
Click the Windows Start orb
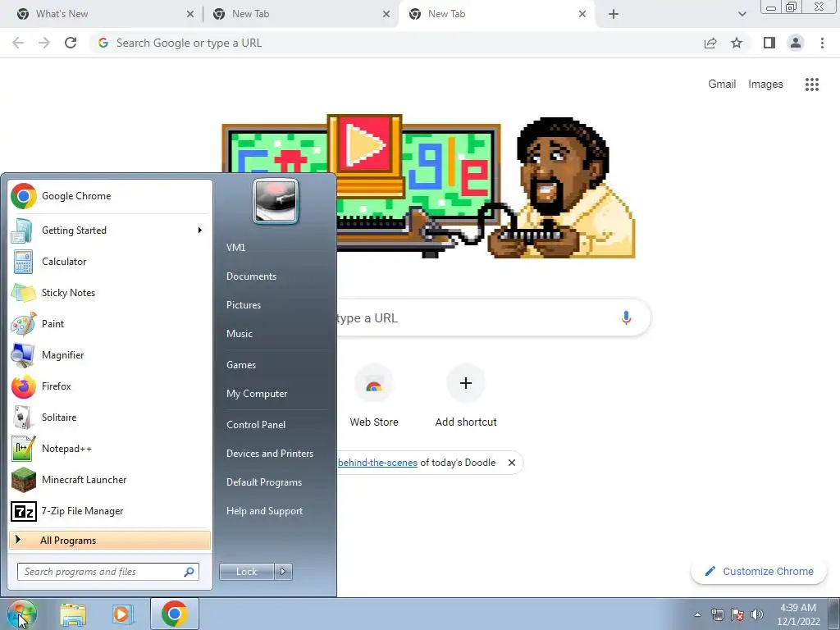click(x=22, y=614)
